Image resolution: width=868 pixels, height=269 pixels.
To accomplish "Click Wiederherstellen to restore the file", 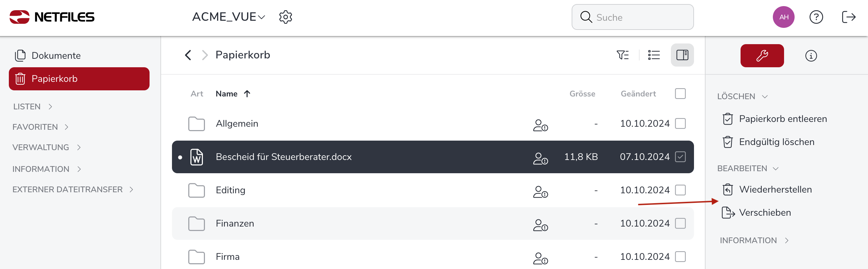I will pyautogui.click(x=775, y=190).
